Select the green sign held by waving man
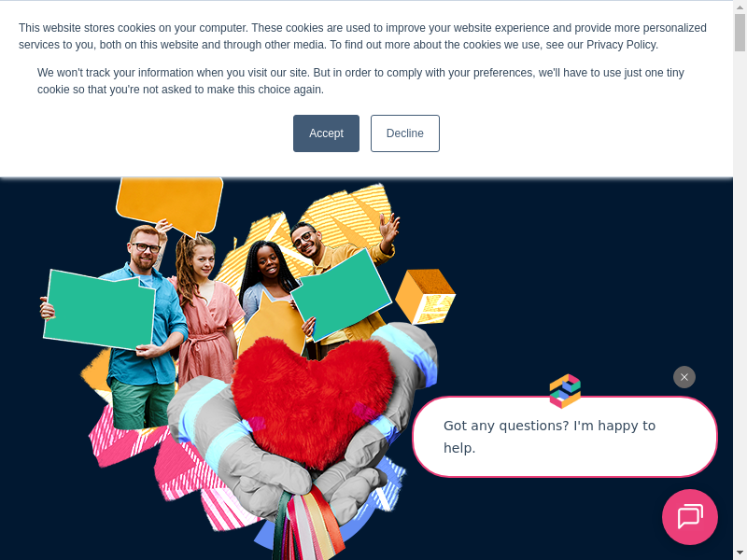 tap(341, 295)
